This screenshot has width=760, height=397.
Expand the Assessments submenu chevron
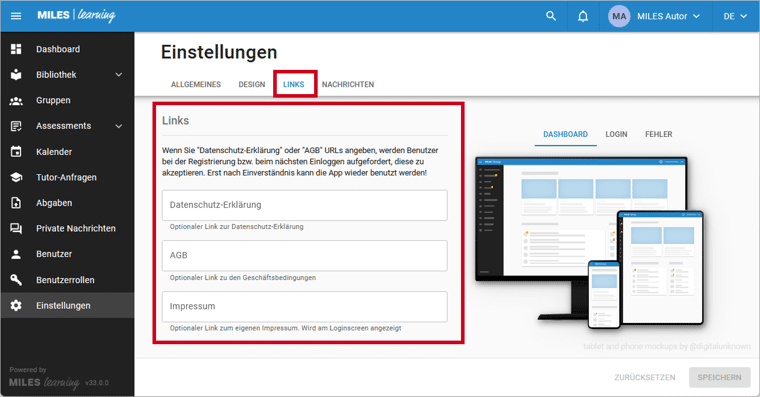point(119,126)
